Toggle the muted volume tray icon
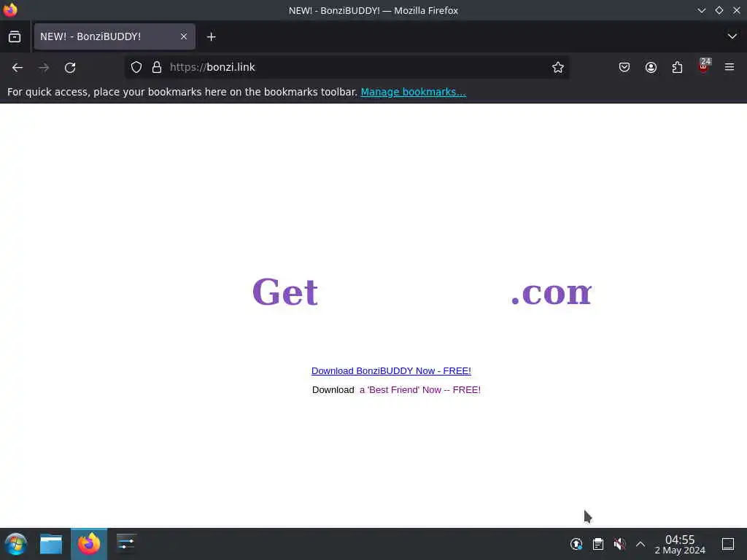 (619, 544)
